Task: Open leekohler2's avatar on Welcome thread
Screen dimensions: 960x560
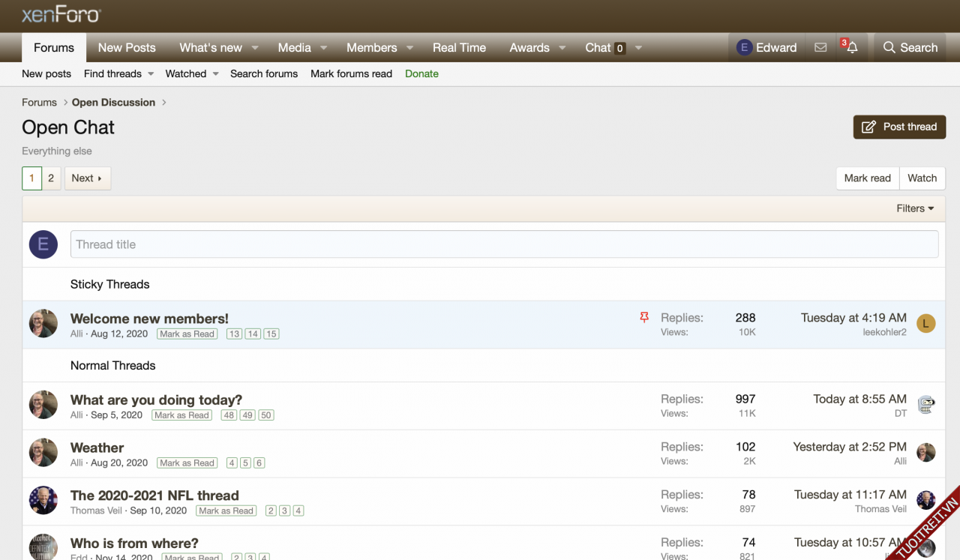Action: (x=926, y=324)
